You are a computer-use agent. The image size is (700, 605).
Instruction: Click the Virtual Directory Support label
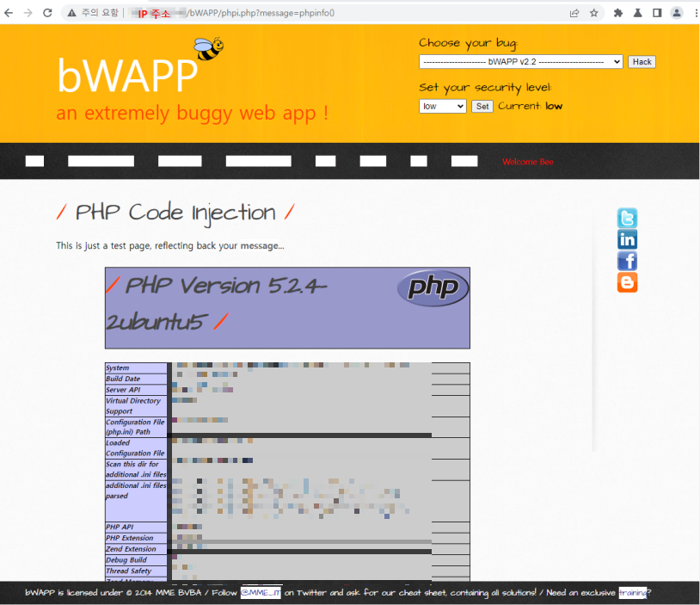coord(133,405)
